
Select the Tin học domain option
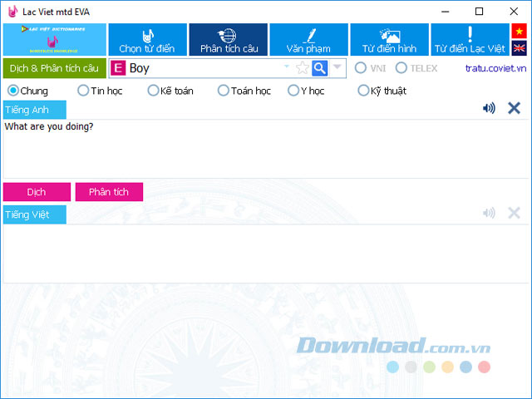point(100,91)
